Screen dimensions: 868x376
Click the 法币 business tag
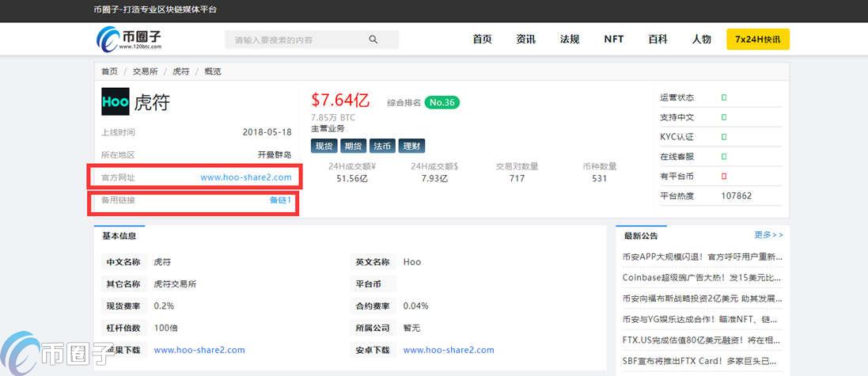coord(382,146)
